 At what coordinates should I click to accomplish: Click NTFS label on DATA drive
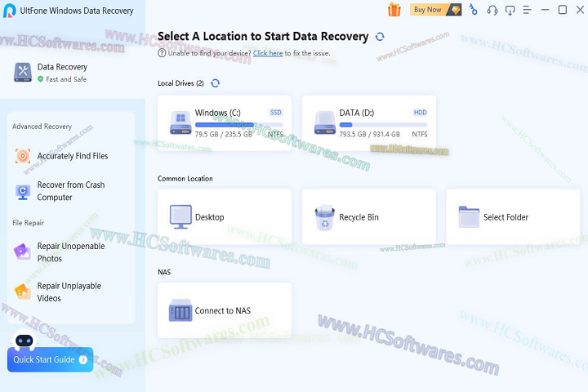(x=420, y=134)
